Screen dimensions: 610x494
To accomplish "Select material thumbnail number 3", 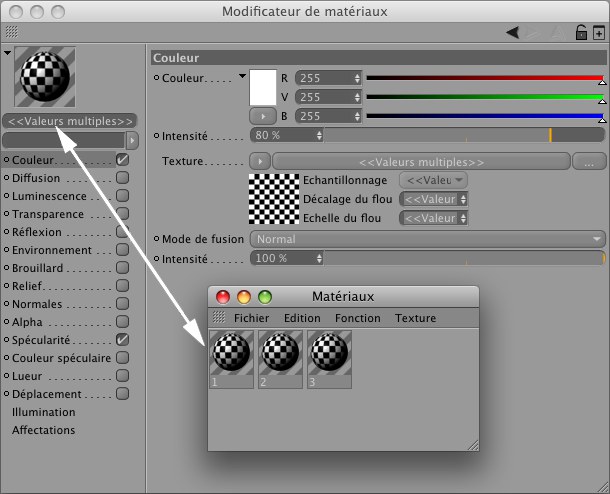I will click(330, 358).
